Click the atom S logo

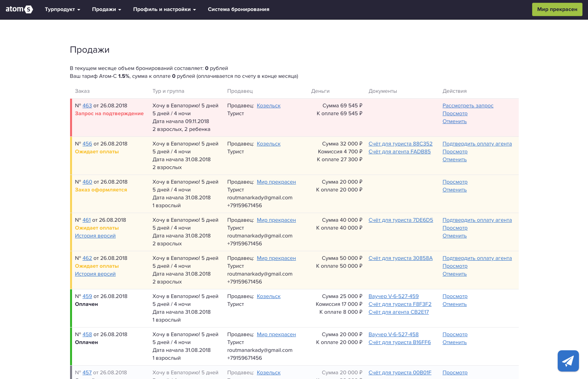19,9
